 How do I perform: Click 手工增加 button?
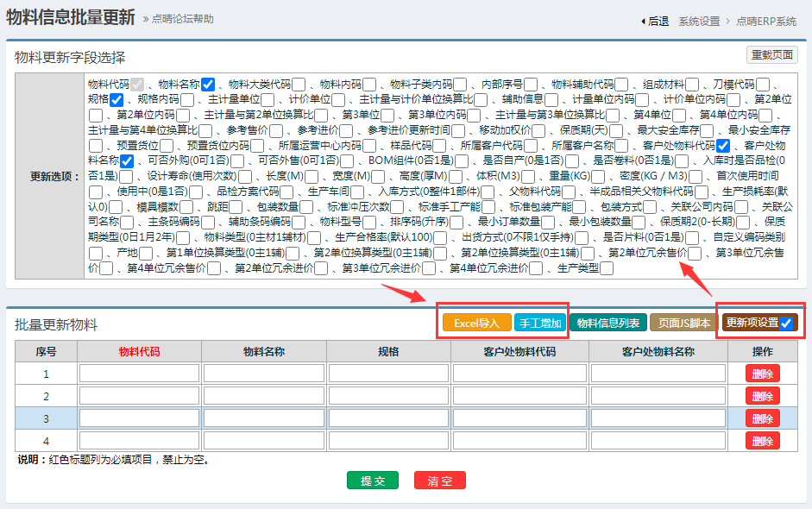tap(539, 323)
